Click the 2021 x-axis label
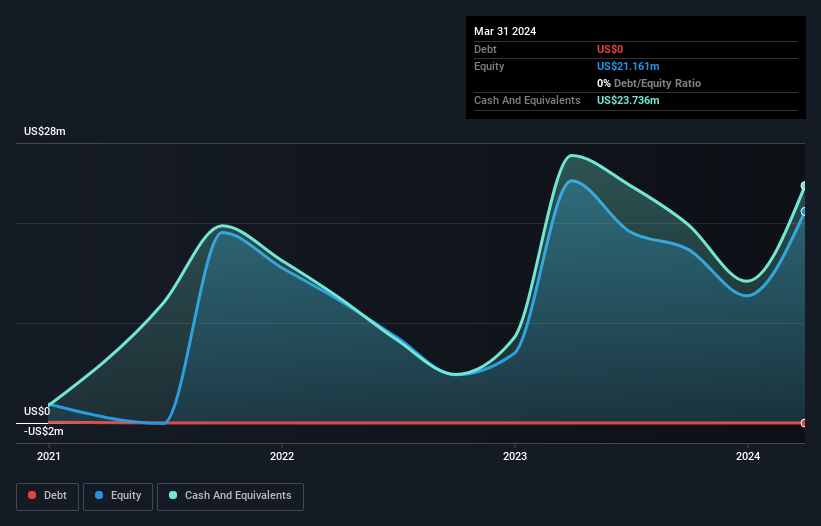 [x=49, y=456]
